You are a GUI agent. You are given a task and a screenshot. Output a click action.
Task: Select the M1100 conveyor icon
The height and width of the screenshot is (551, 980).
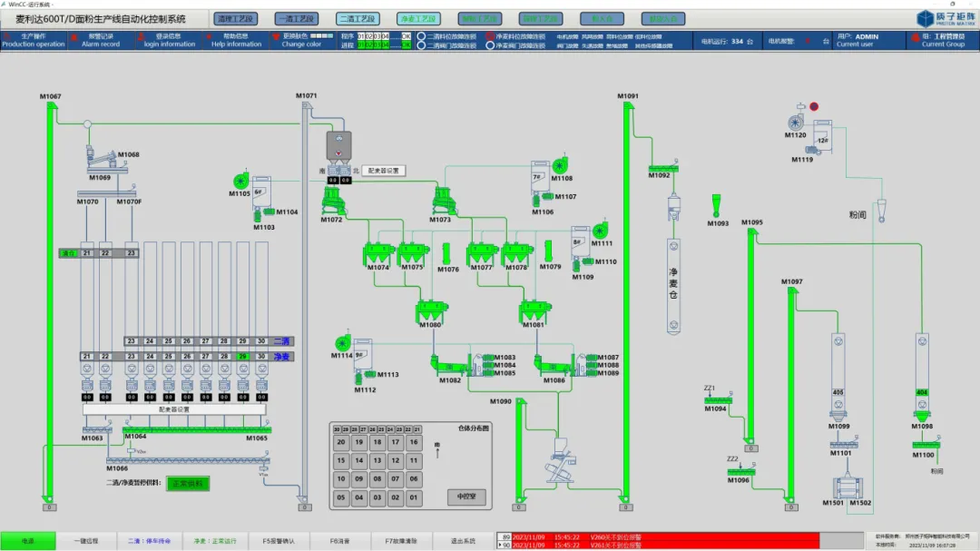tap(926, 445)
